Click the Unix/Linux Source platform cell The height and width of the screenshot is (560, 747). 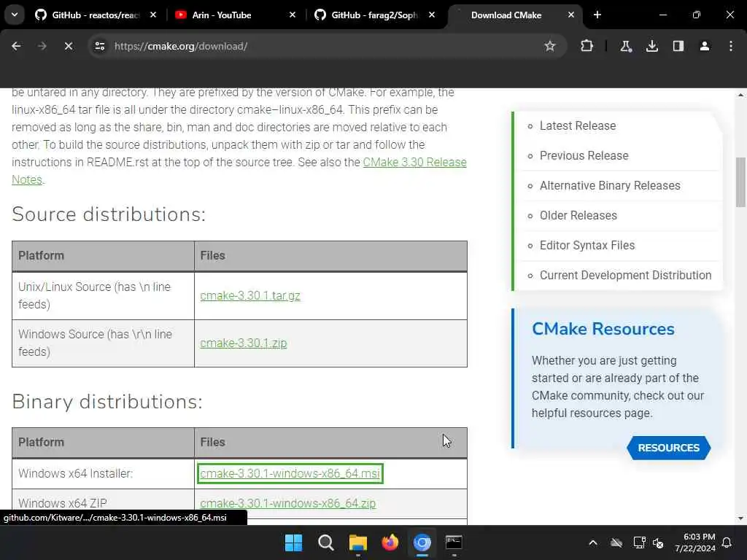tap(103, 296)
